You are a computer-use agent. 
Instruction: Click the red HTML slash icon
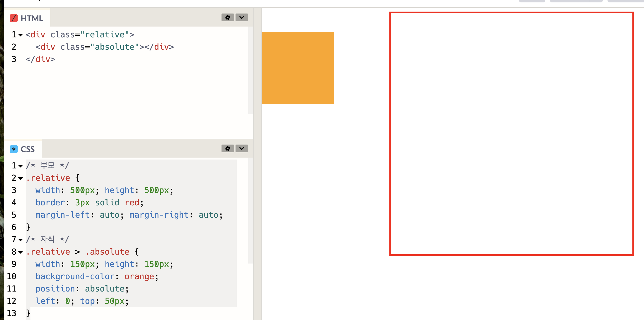(x=14, y=18)
